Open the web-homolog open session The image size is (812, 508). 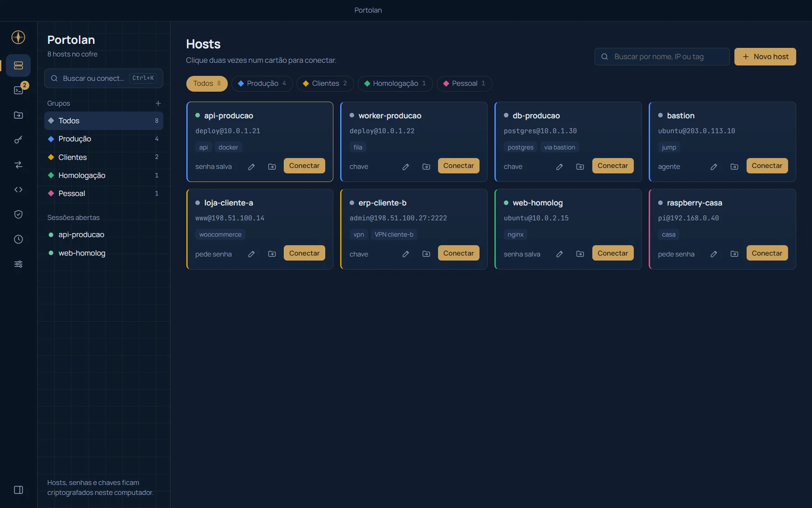tap(104, 253)
